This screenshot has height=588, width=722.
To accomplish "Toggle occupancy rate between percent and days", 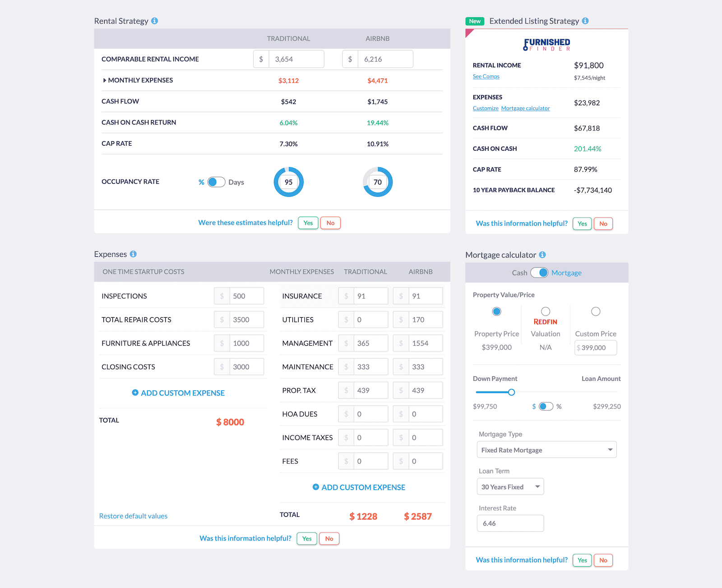I will 216,182.
